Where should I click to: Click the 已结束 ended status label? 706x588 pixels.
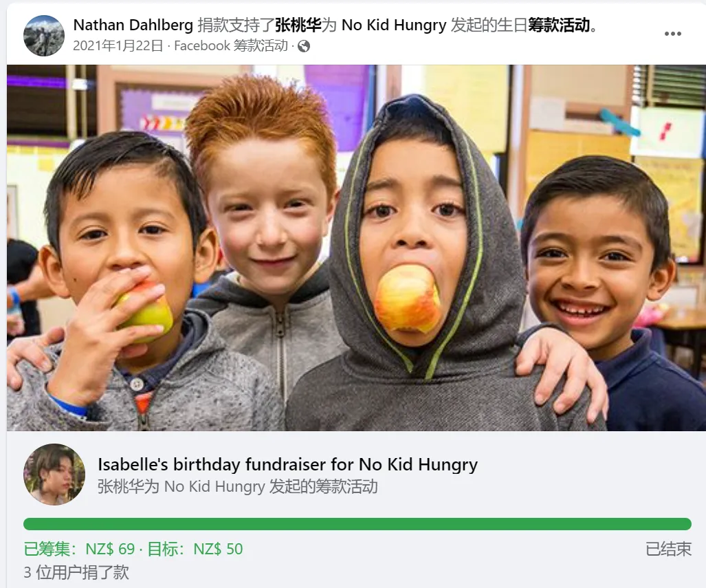click(x=668, y=549)
